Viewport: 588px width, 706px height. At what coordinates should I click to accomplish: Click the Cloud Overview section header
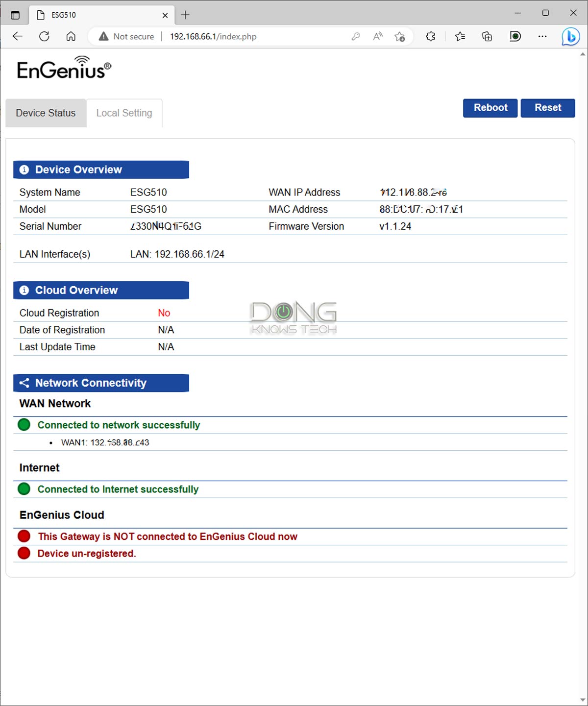101,290
